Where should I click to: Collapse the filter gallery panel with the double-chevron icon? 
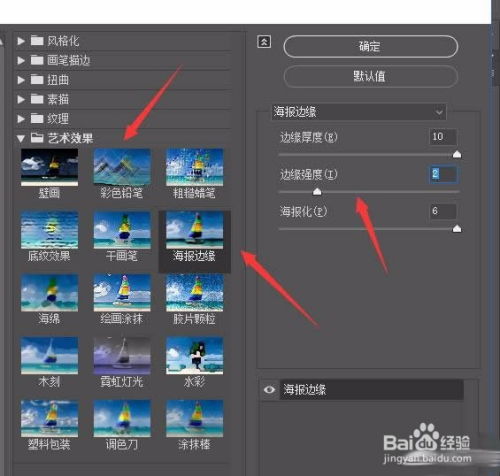(x=264, y=42)
